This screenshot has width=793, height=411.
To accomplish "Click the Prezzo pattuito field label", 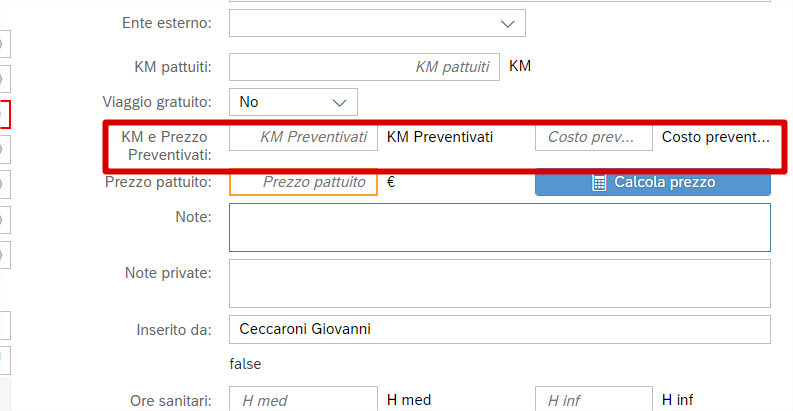I will coord(157,182).
